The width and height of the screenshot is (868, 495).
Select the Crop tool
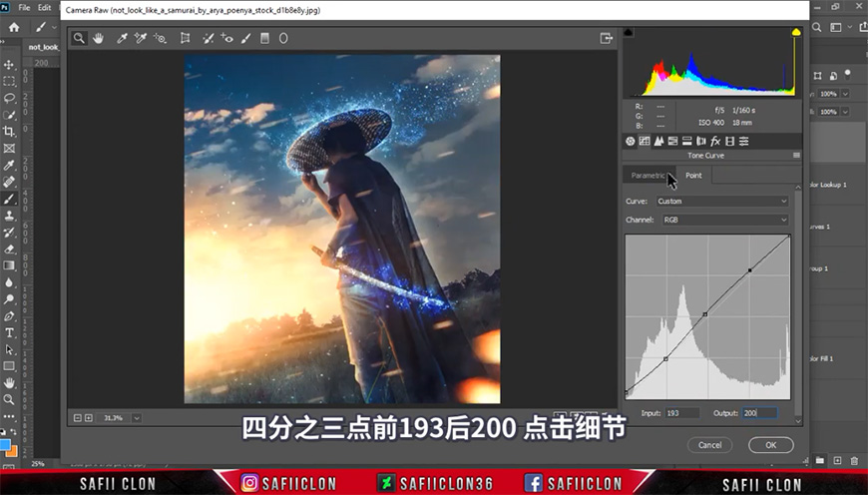(9, 131)
